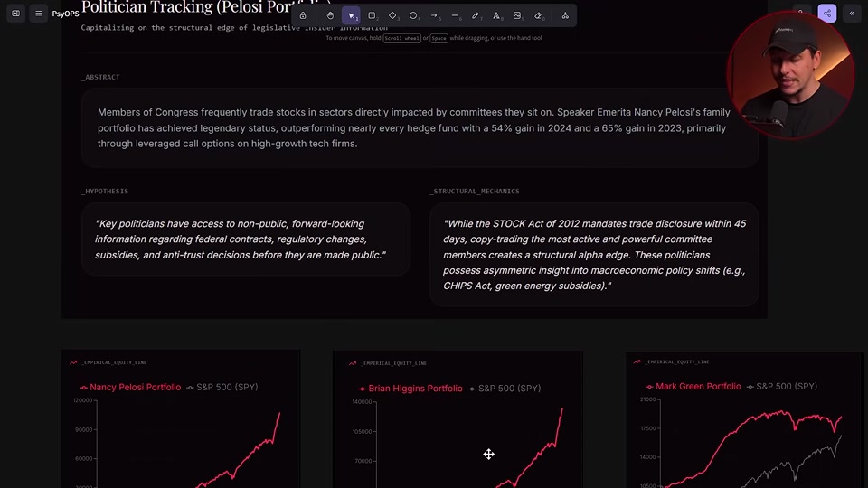Click the 105000 axis label on Higgins chart
Viewport: 868px width, 488px height.
362,432
